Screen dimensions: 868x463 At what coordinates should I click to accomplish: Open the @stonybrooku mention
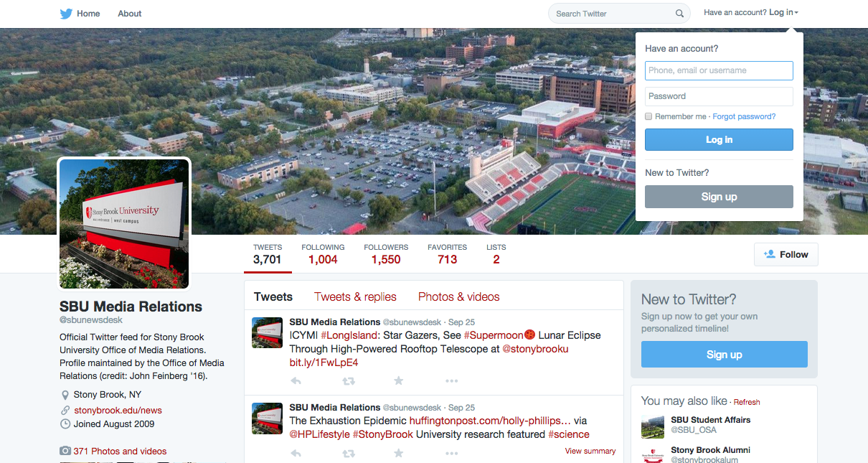point(535,349)
